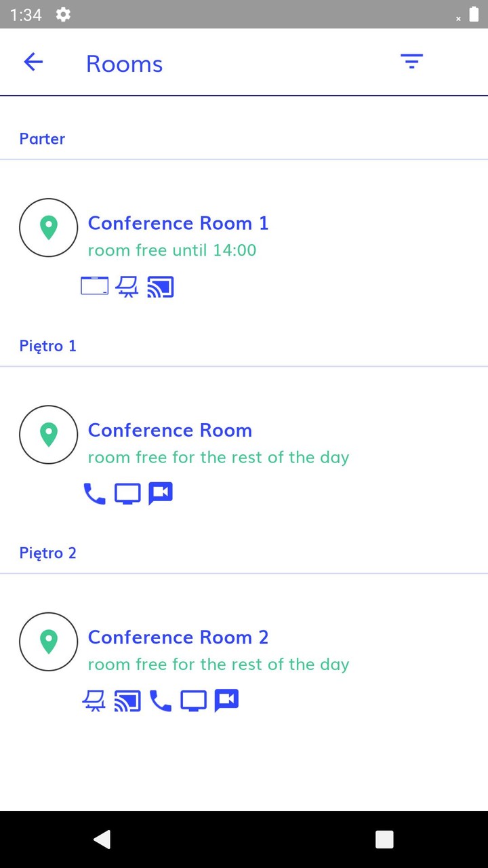Select the Conference Room 2 title
Image resolution: width=488 pixels, height=868 pixels.
[x=178, y=637]
